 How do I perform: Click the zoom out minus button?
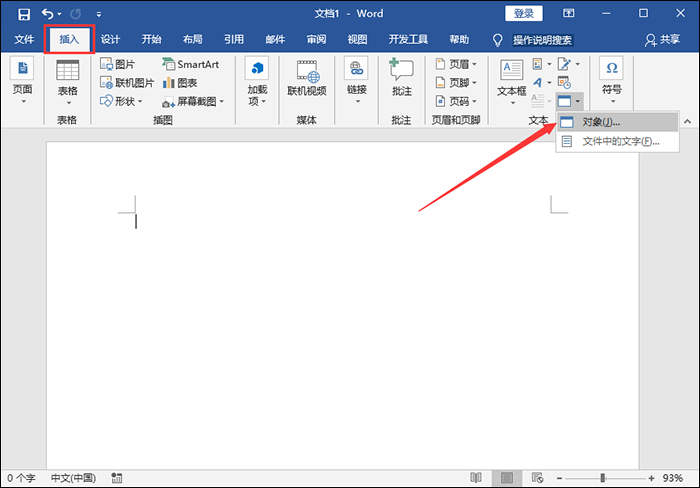pyautogui.click(x=559, y=478)
